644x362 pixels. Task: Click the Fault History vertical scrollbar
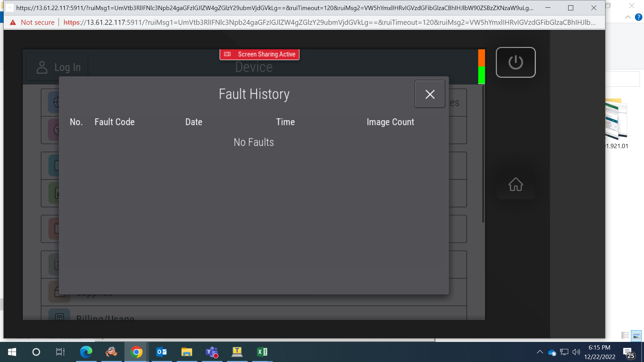(x=483, y=154)
